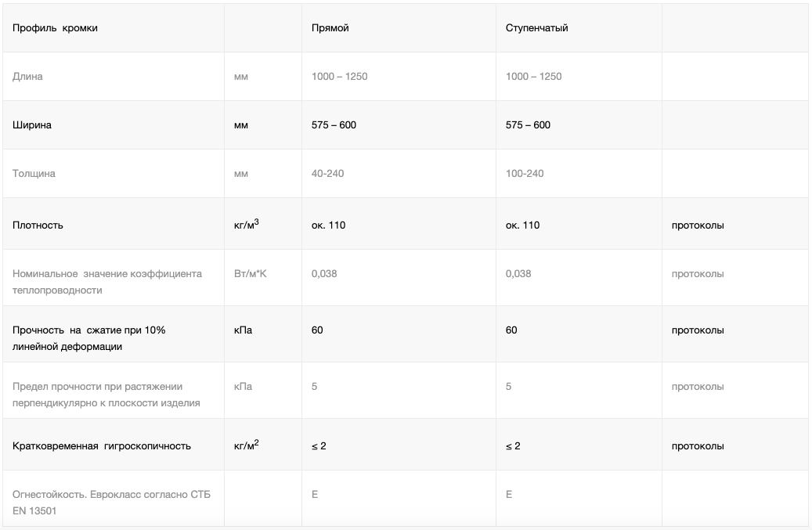Click the '40-240' thickness value

point(327,173)
